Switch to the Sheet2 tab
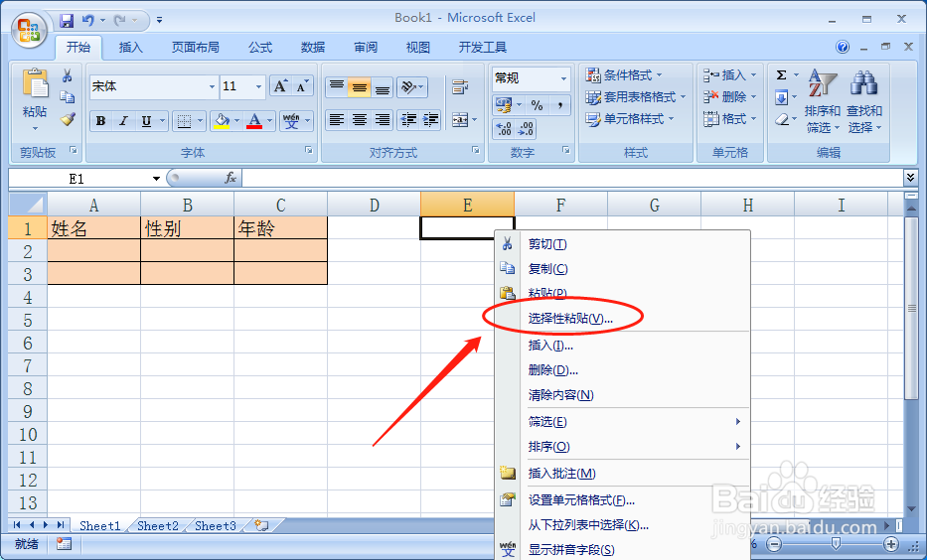The image size is (927, 560). tap(158, 525)
